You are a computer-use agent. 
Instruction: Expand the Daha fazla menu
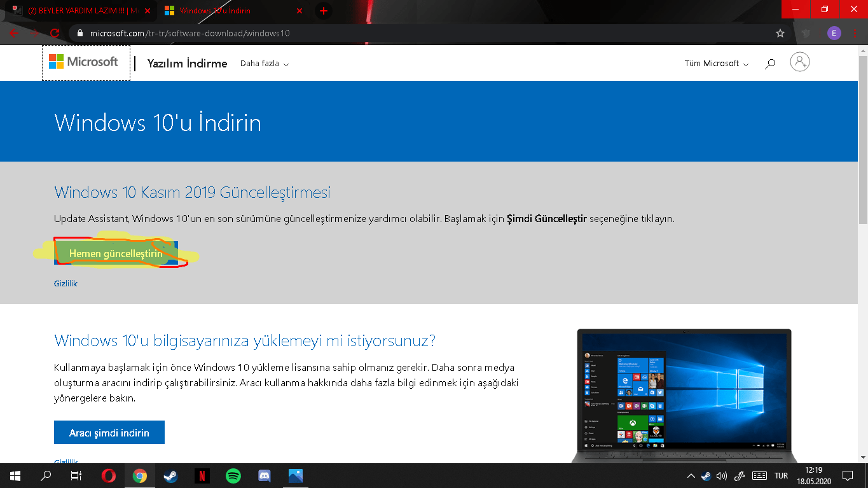265,64
